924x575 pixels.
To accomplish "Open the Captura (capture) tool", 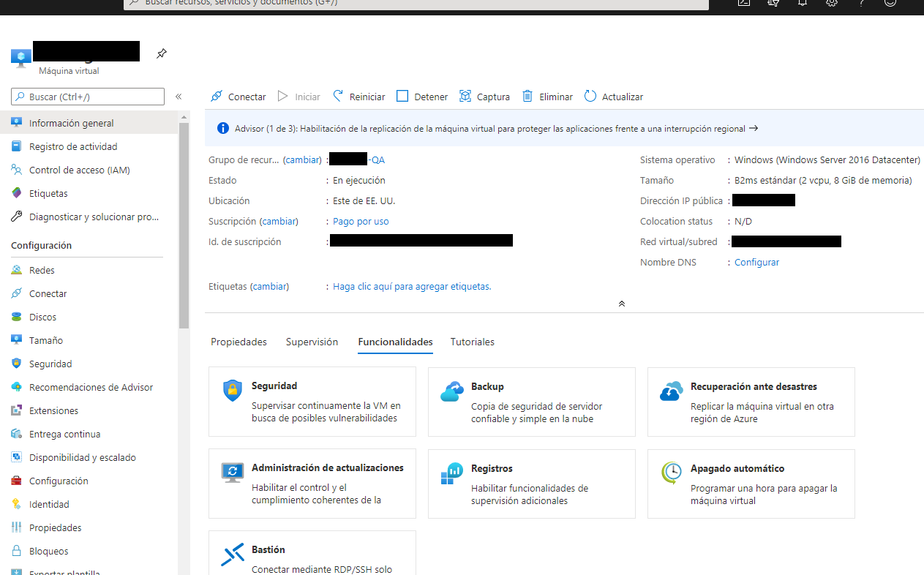I will click(x=465, y=96).
